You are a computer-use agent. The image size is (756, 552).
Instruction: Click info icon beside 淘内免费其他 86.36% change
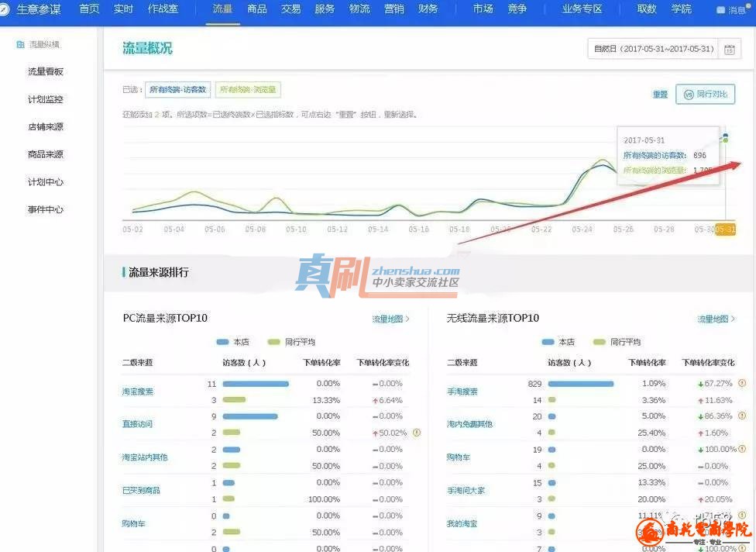point(742,416)
